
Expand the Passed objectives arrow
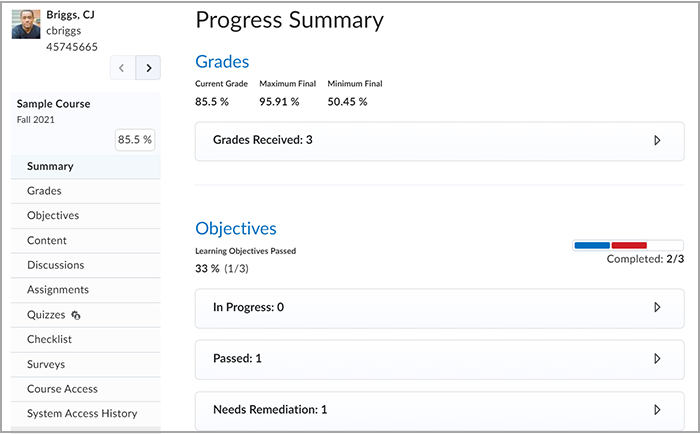pyautogui.click(x=657, y=359)
